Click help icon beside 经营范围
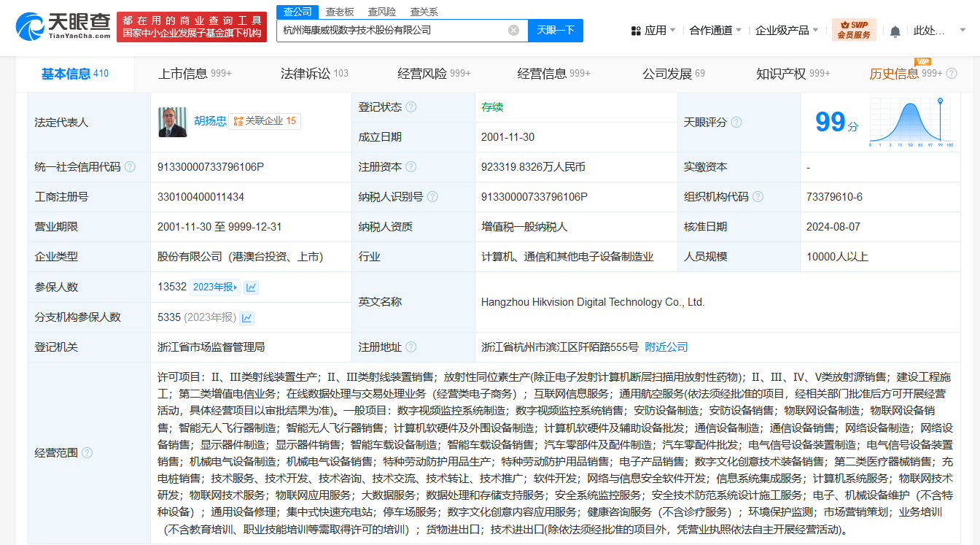This screenshot has width=980, height=545. pyautogui.click(x=87, y=453)
